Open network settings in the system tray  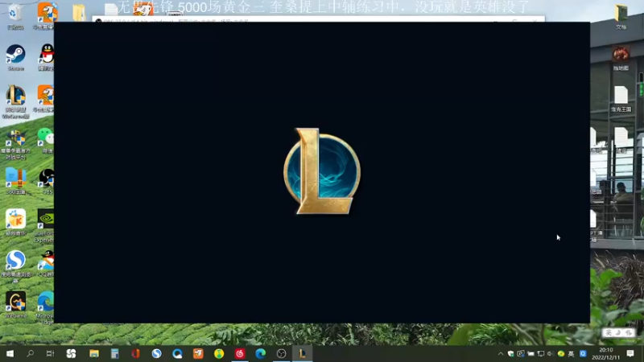point(541,353)
